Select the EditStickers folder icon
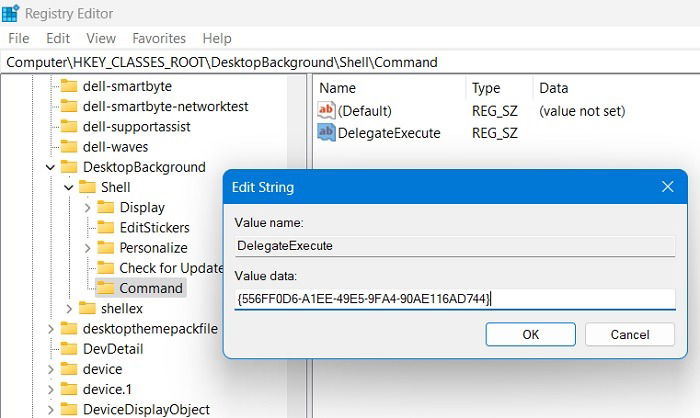Image resolution: width=700 pixels, height=418 pixels. pyautogui.click(x=106, y=227)
